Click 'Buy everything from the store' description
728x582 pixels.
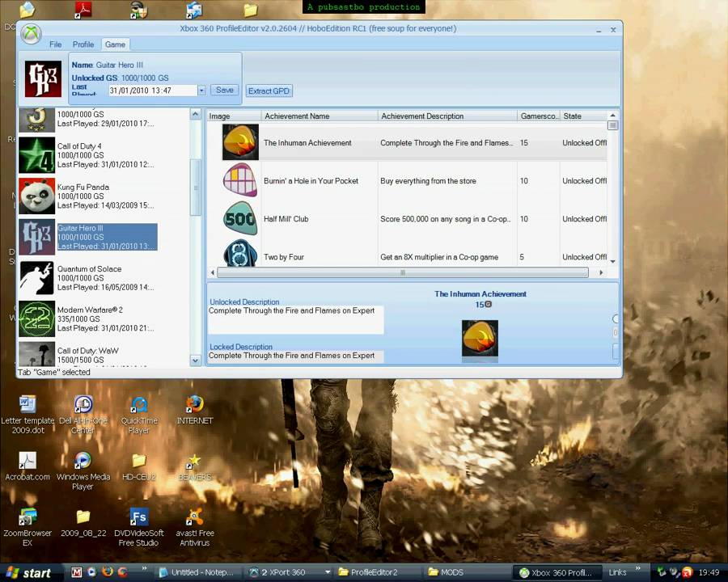[428, 181]
